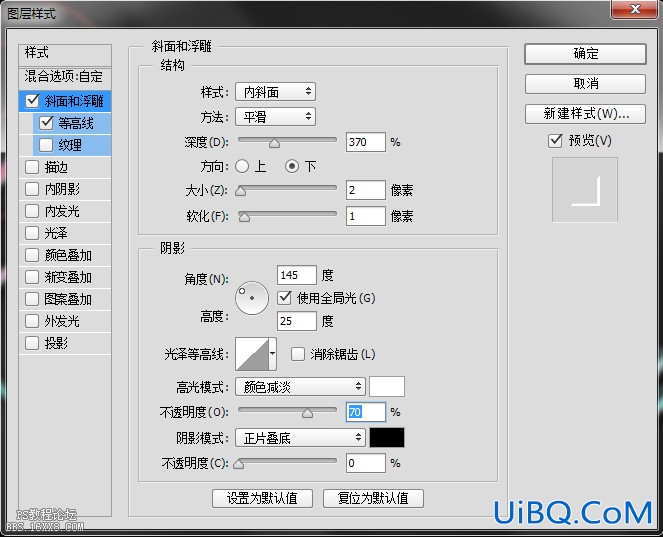Close the 图层样式 dialog

[634, 9]
